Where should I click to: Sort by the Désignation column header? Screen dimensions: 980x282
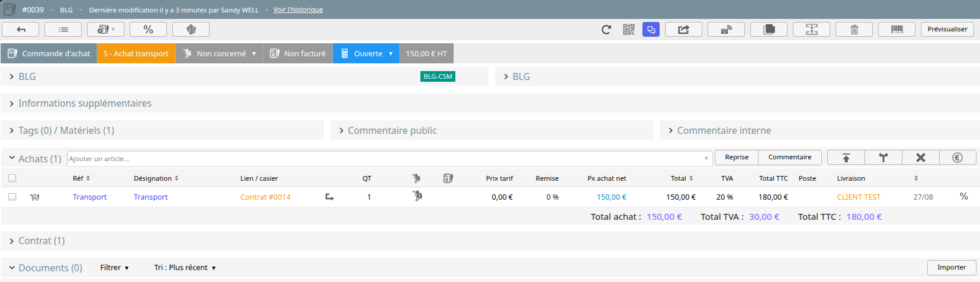click(x=156, y=178)
